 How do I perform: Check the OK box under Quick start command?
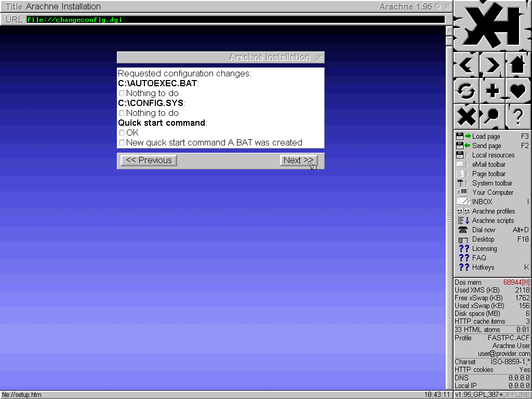pos(122,132)
